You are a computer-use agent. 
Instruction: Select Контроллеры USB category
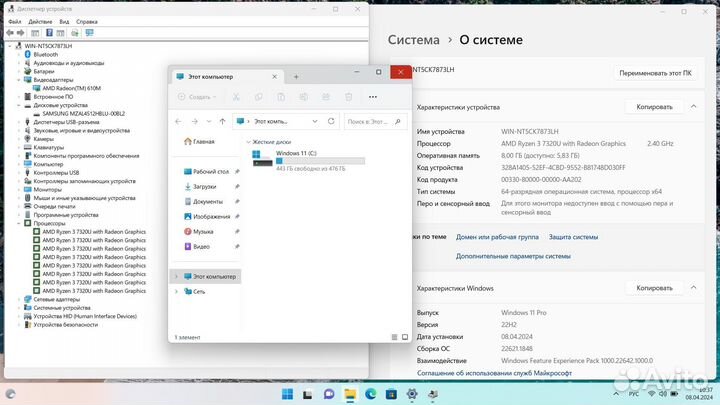(56, 173)
